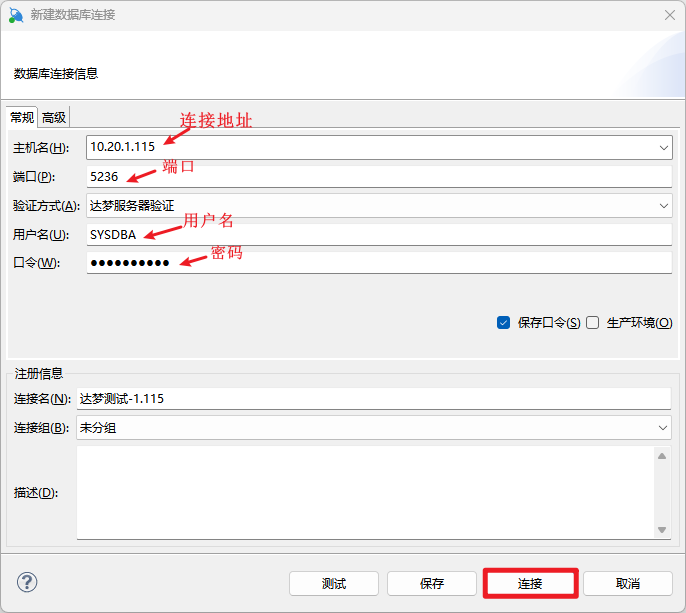Click the 连接名 field 达梦测试-1.115
This screenshot has height=613, width=686.
pos(374,399)
